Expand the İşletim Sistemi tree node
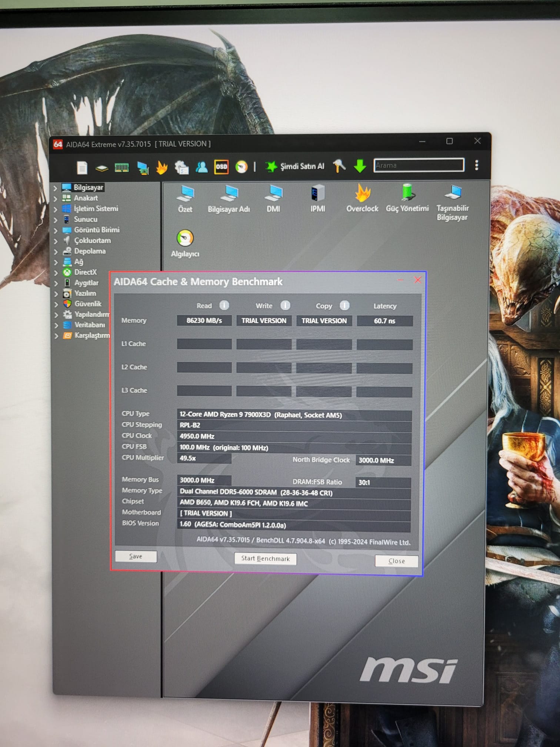 (x=55, y=209)
